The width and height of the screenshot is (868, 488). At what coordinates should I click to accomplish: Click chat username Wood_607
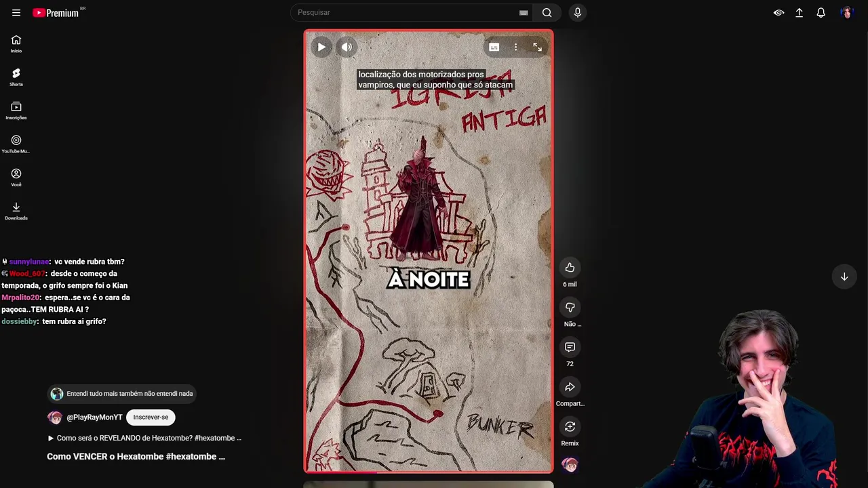coord(27,274)
